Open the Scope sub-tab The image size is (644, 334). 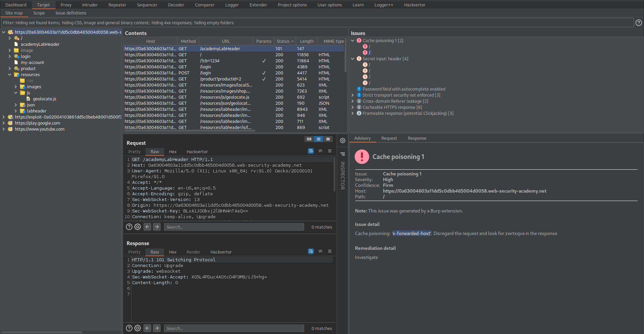click(39, 13)
